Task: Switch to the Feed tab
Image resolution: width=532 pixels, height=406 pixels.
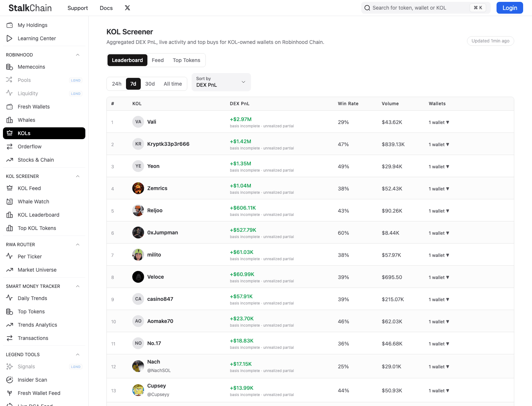Action: 158,60
